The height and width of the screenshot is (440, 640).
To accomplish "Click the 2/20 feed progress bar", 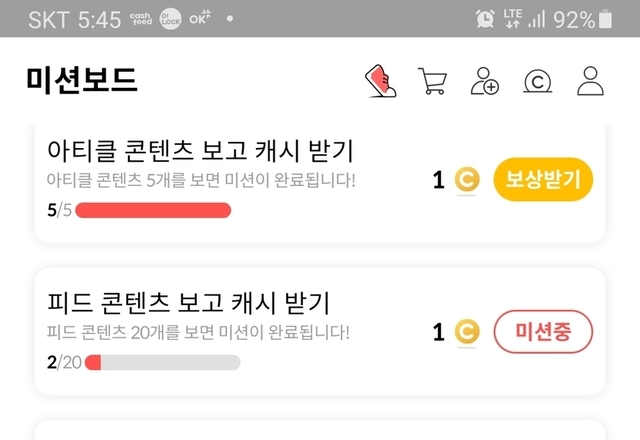I will (162, 362).
